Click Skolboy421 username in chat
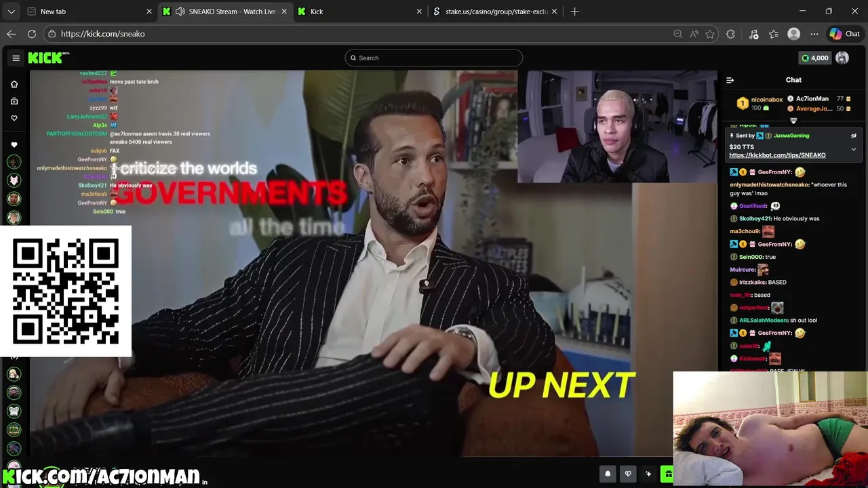Viewport: 868px width, 488px height. tap(755, 219)
